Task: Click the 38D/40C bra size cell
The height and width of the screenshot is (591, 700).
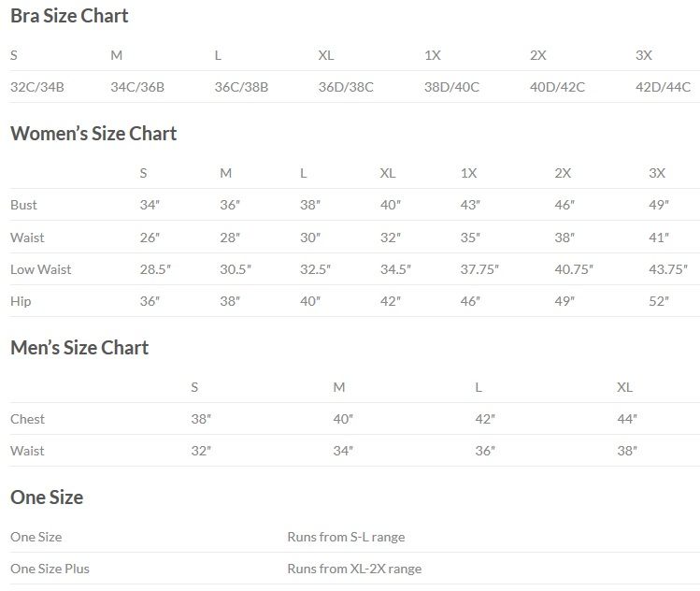Action: point(451,88)
